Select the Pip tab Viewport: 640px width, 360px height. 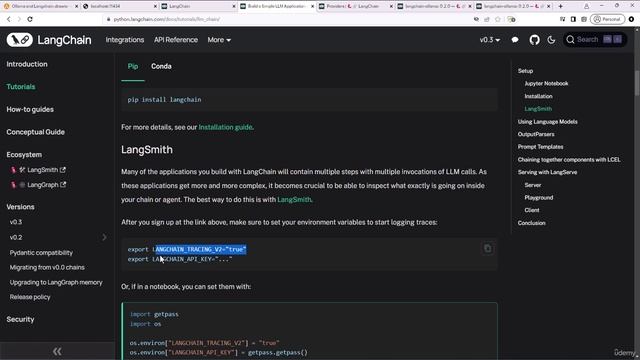click(133, 66)
